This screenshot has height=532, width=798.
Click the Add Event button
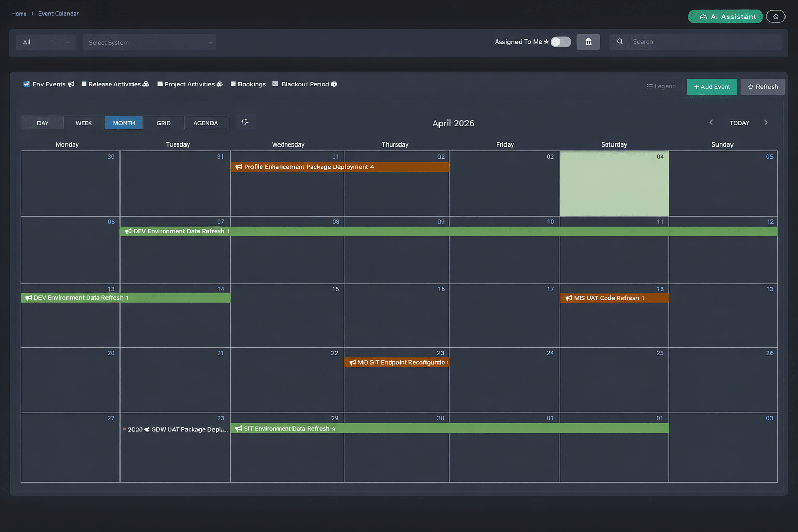tap(711, 87)
